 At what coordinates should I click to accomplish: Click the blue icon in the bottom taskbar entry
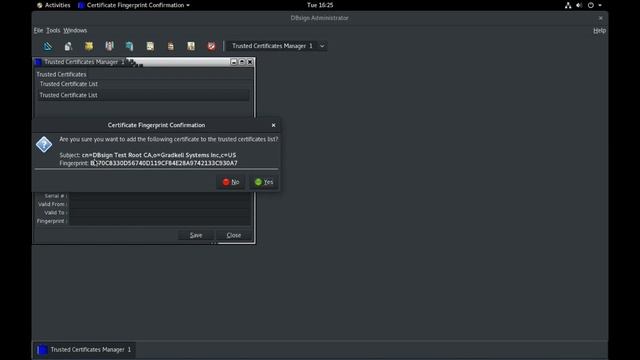tap(42, 350)
